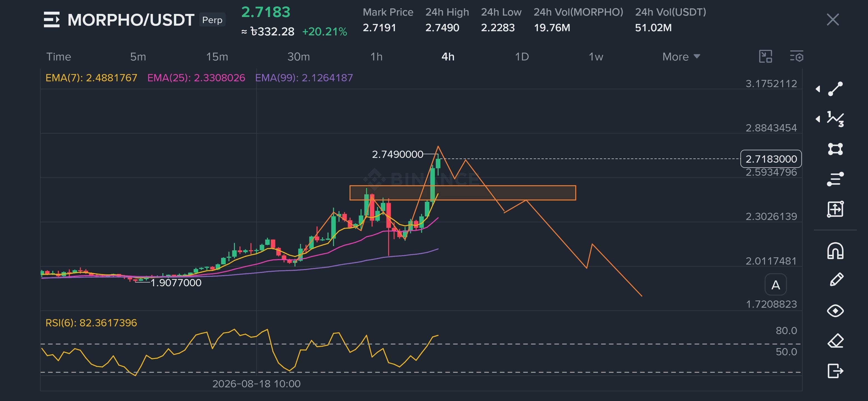This screenshot has height=401, width=868.
Task: Tap the 24h Vol(MORPHO) 19.76M
Action: 552,28
